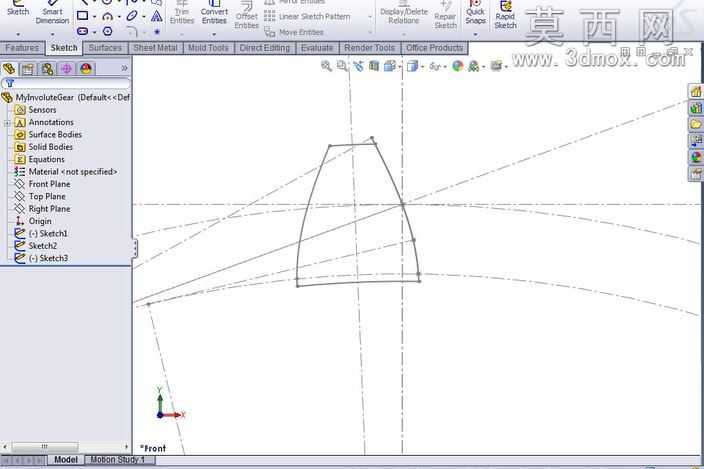Switch to the Mold Tools tab
The height and width of the screenshot is (469, 704).
(208, 48)
